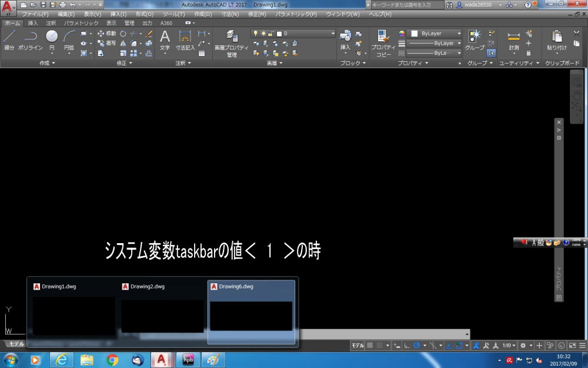Switch to the パラメトリック ribbon tab
588x368 pixels.
pos(81,23)
